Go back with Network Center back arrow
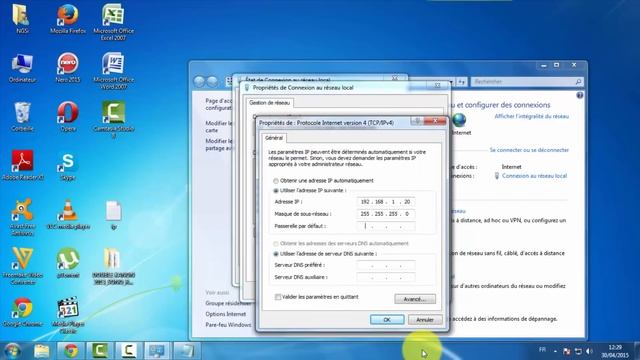The image size is (640, 360). [199, 82]
